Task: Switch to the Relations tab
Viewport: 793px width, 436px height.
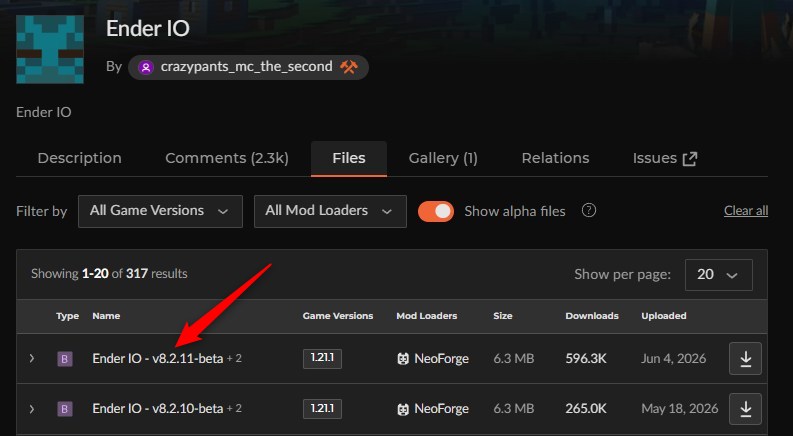Action: click(555, 158)
